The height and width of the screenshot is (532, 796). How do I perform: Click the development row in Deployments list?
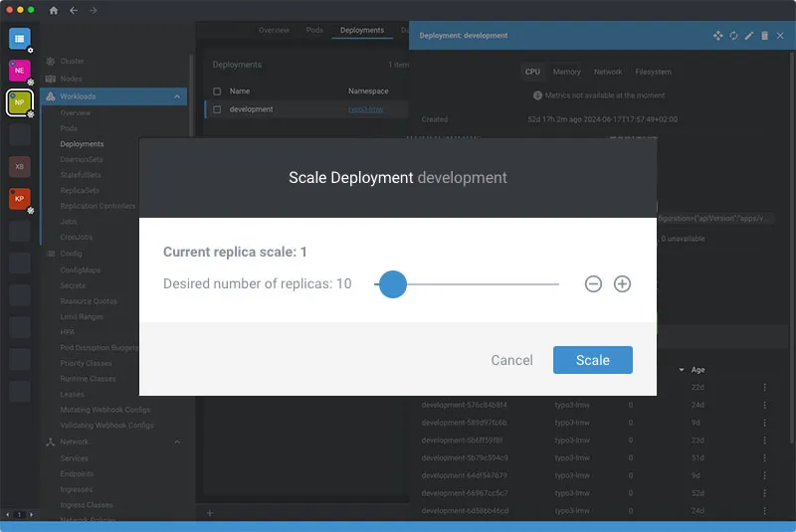306,109
